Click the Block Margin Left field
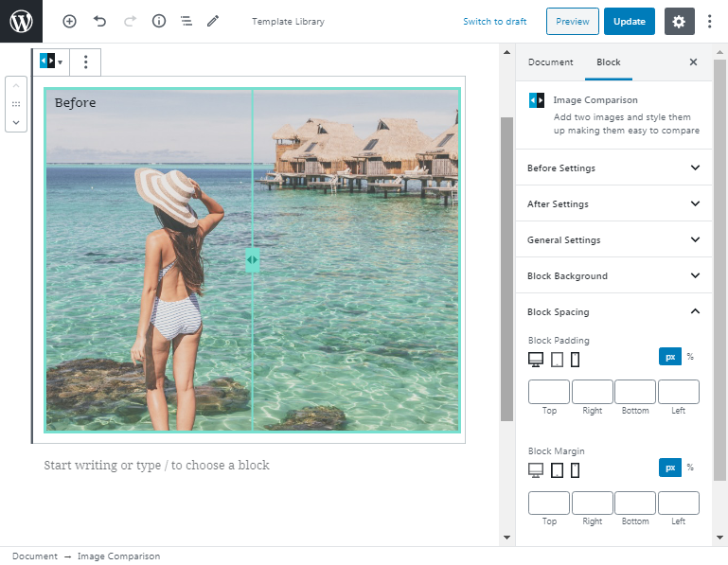Image resolution: width=728 pixels, height=565 pixels. [679, 503]
